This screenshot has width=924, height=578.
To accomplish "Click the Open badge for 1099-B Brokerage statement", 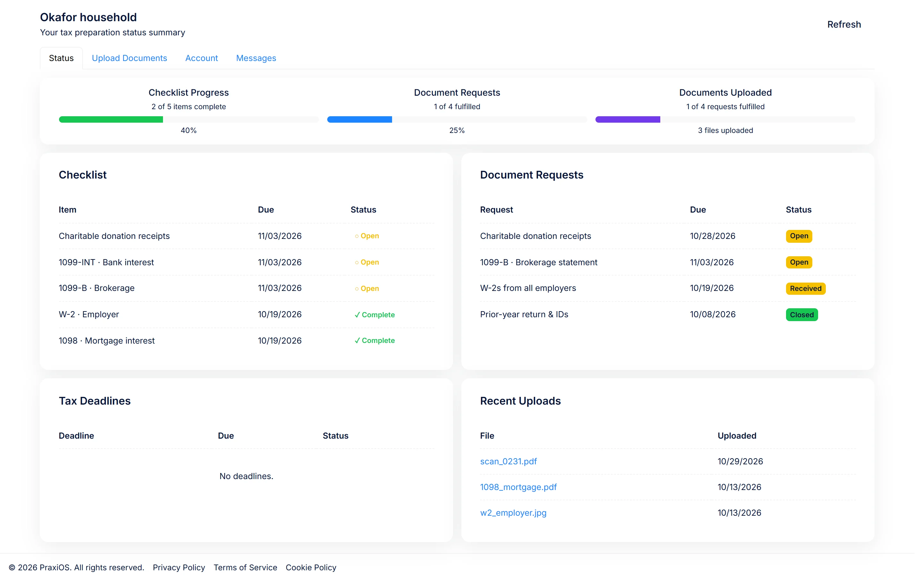I will click(x=799, y=262).
